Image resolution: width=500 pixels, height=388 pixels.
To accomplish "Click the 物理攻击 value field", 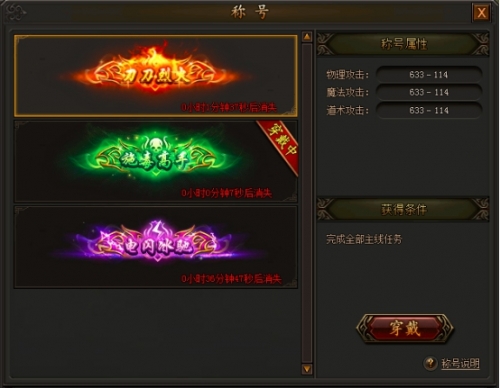I will coord(429,75).
